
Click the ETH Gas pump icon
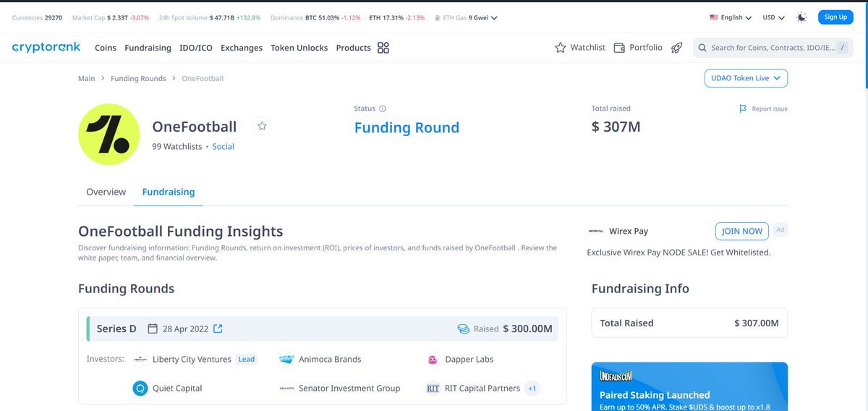438,17
